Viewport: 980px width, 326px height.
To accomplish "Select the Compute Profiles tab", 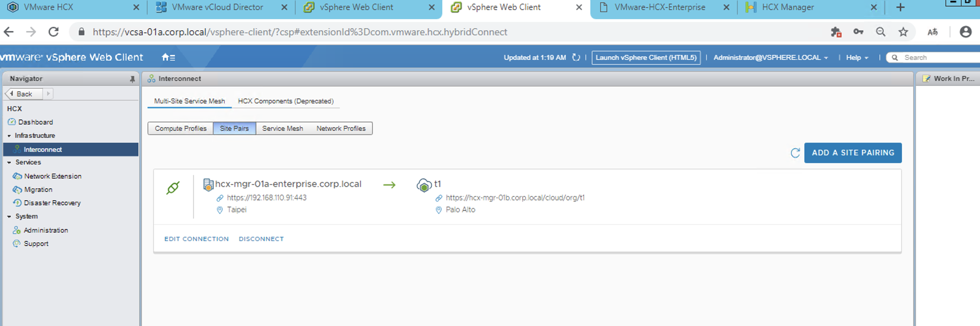I will tap(180, 129).
